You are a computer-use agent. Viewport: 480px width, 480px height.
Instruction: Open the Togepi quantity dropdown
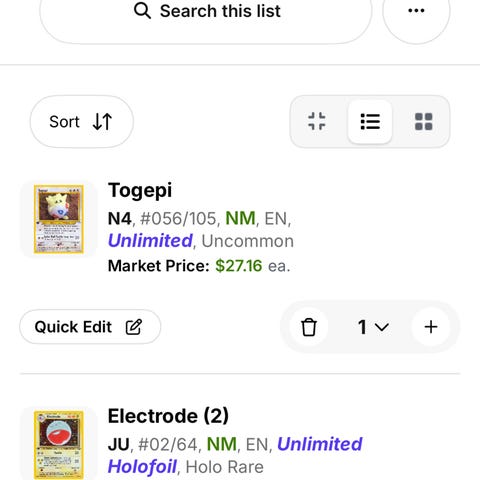pyautogui.click(x=373, y=327)
